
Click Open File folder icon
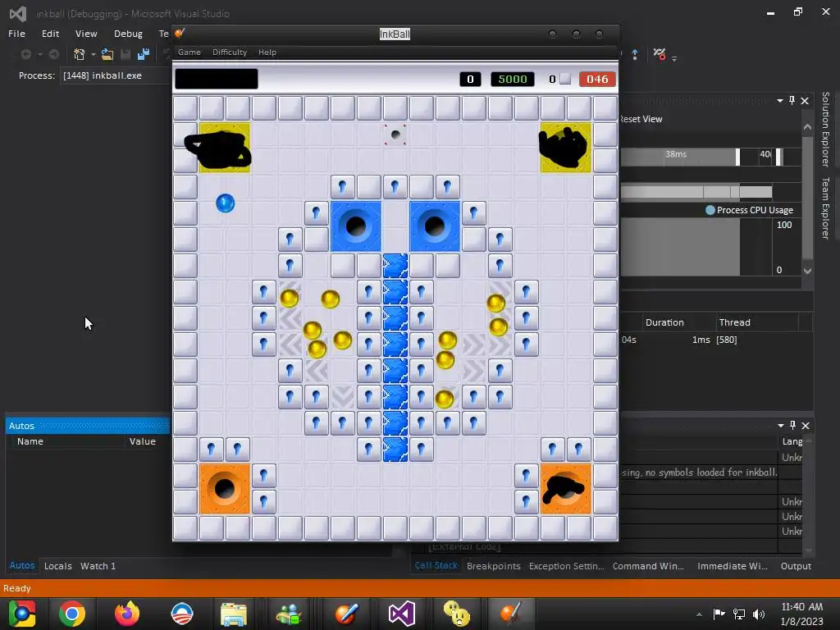pos(107,54)
